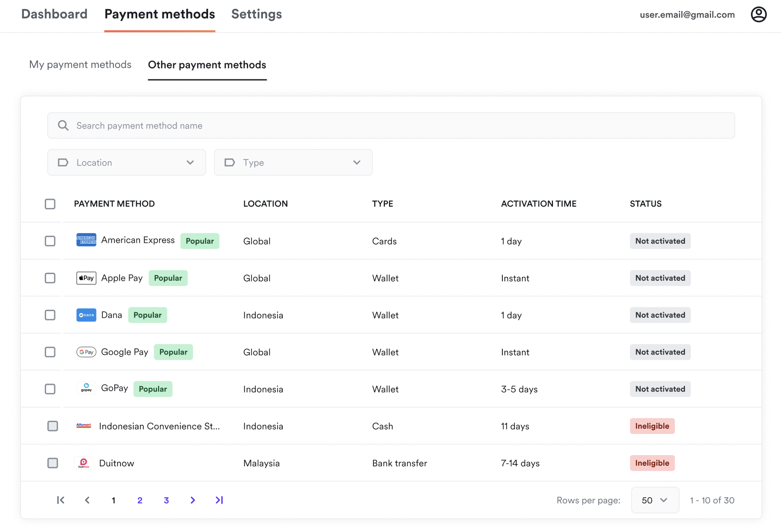Open the My payment methods tab
The image size is (781, 532).
tap(80, 65)
